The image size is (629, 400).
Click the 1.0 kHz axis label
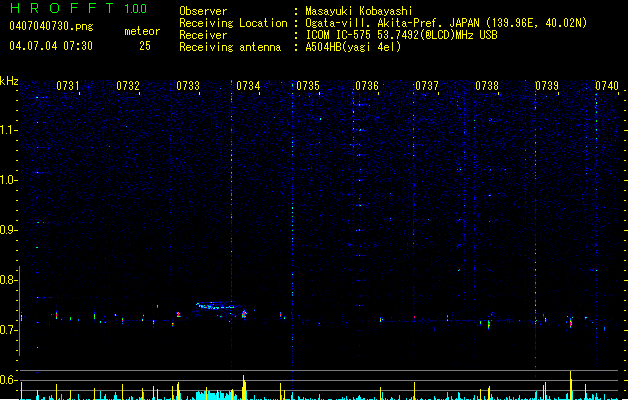point(9,180)
